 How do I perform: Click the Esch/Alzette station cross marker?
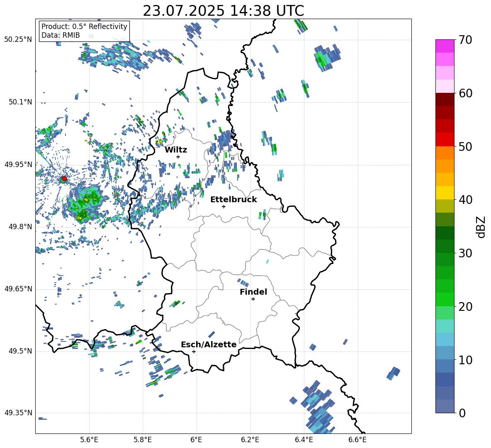point(194,351)
